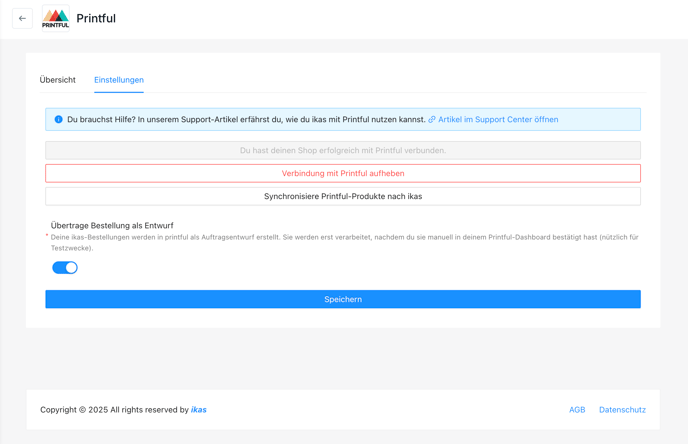The image size is (688, 444).
Task: Switch to the Übersicht tab
Action: click(x=57, y=80)
